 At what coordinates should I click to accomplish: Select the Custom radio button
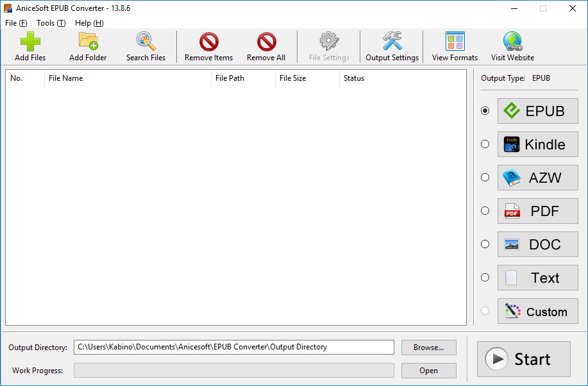pyautogui.click(x=485, y=310)
